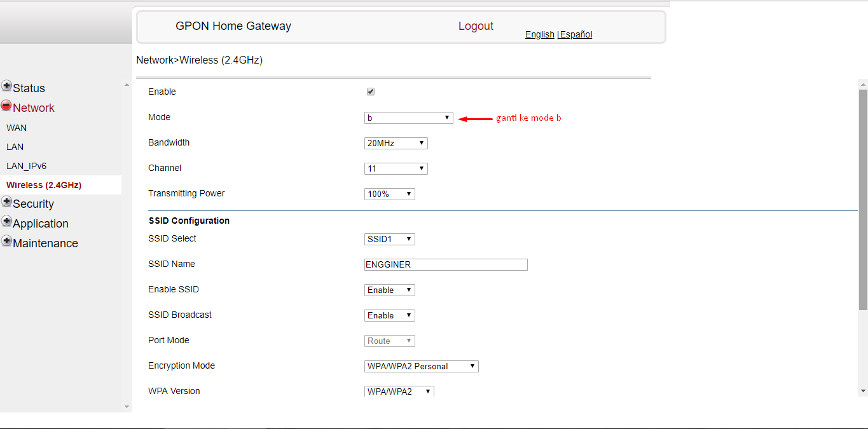Switch language to English
Image resolution: width=868 pixels, height=429 pixels.
[x=540, y=34]
